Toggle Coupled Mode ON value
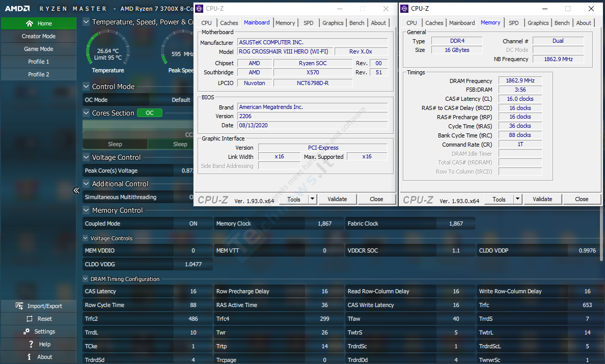The width and height of the screenshot is (605, 364). 194,223
